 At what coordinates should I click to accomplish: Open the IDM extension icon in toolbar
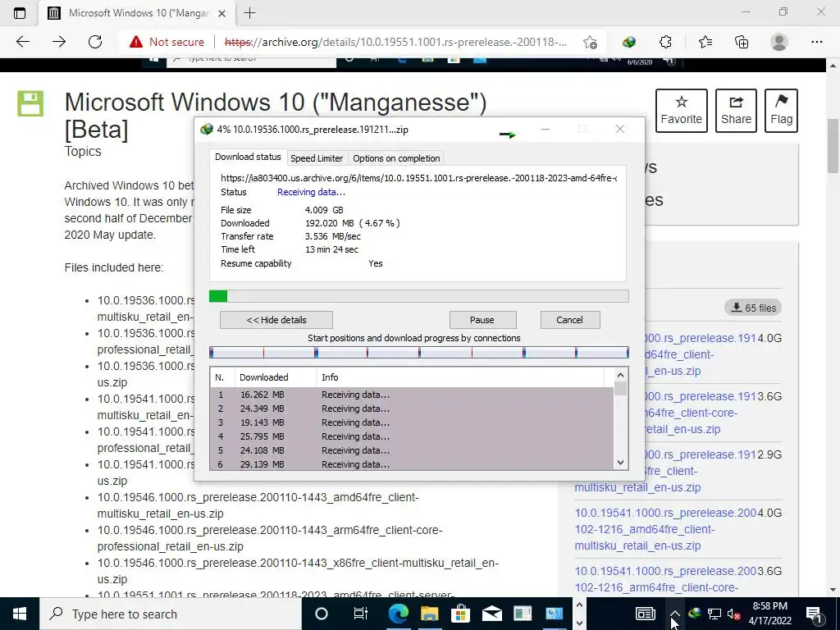coord(629,42)
